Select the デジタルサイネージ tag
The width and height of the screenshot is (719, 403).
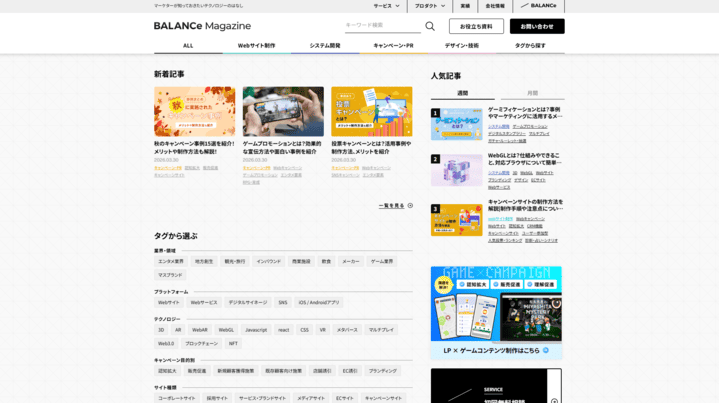pyautogui.click(x=248, y=303)
